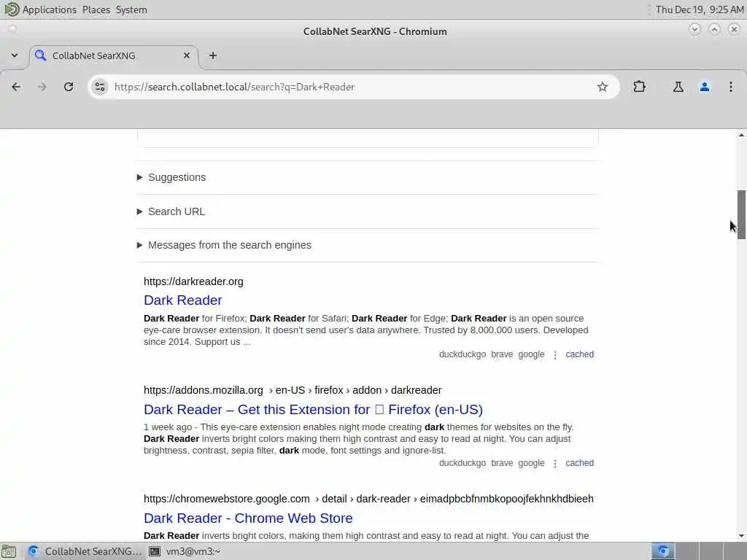Open more options dots for darkreader.org result
The height and width of the screenshot is (560, 747).
(555, 355)
